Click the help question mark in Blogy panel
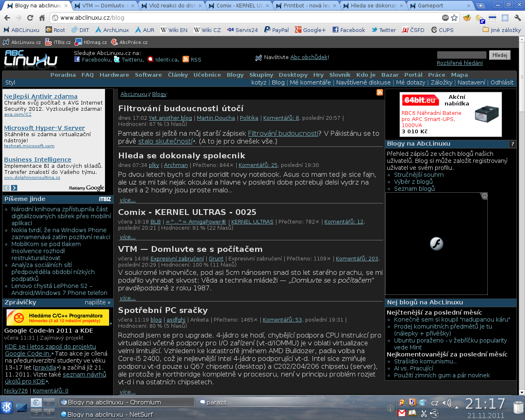This screenshot has width=525, height=420. pyautogui.click(x=512, y=144)
